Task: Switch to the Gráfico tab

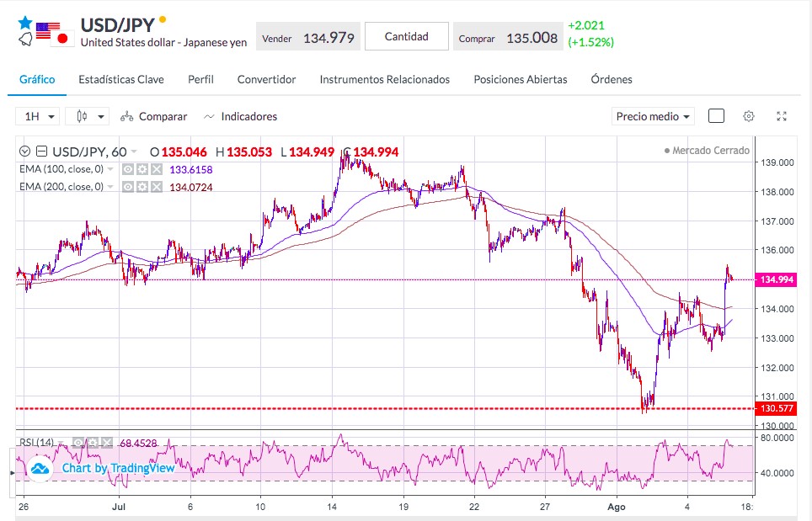Action: pyautogui.click(x=37, y=79)
